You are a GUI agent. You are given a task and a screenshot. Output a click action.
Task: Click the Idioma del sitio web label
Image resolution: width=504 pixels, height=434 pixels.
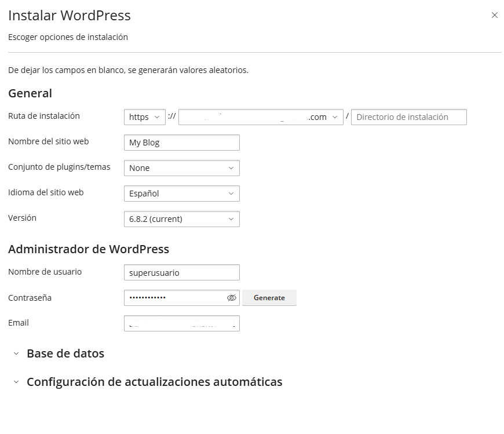[46, 192]
